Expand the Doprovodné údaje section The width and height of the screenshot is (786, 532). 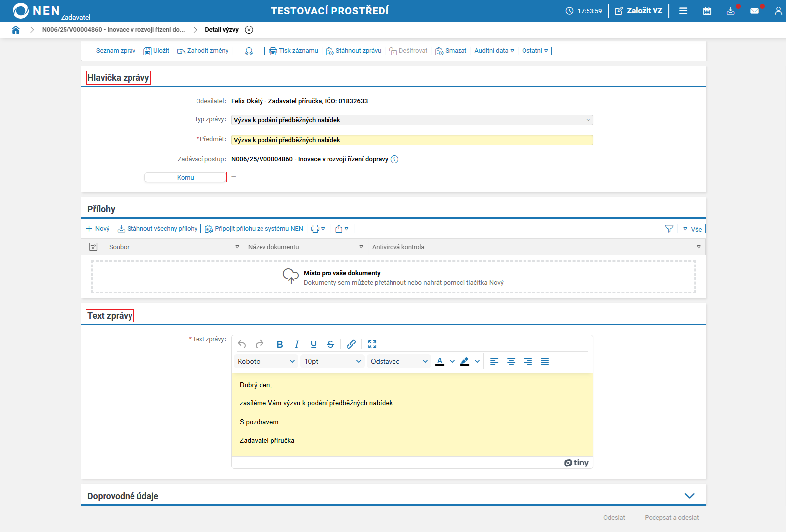[x=689, y=496]
